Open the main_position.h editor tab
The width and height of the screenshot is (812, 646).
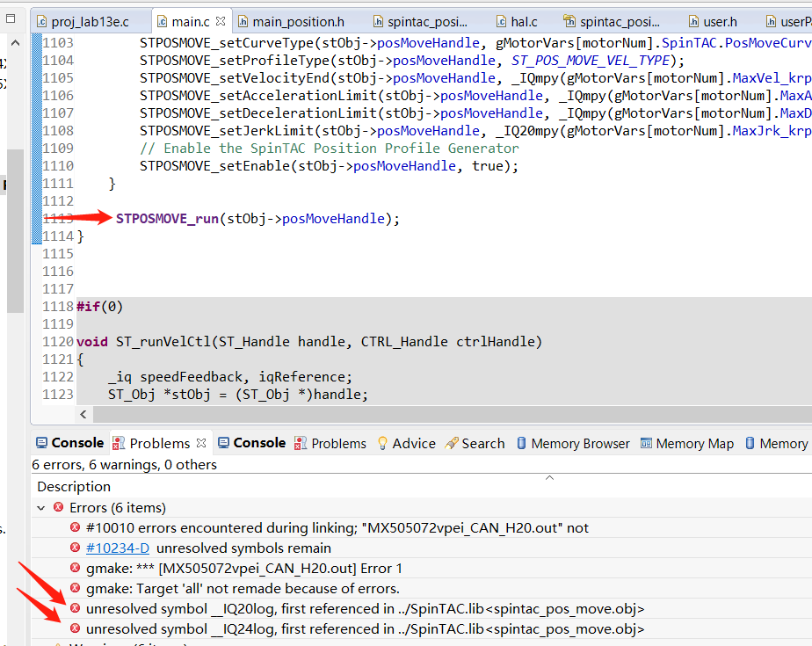tap(291, 22)
